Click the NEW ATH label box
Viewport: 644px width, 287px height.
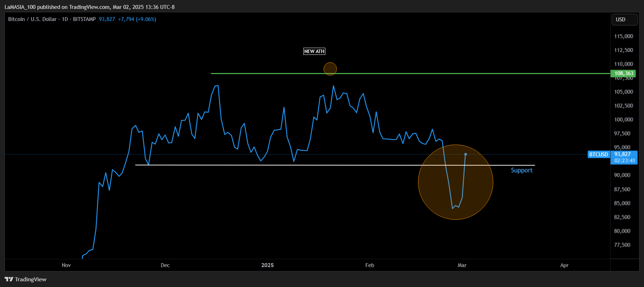314,51
